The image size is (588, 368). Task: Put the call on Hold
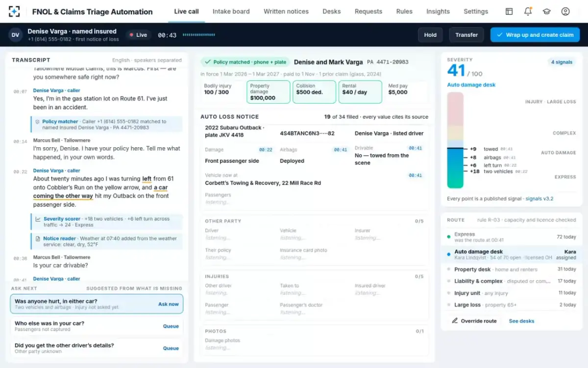(430, 35)
